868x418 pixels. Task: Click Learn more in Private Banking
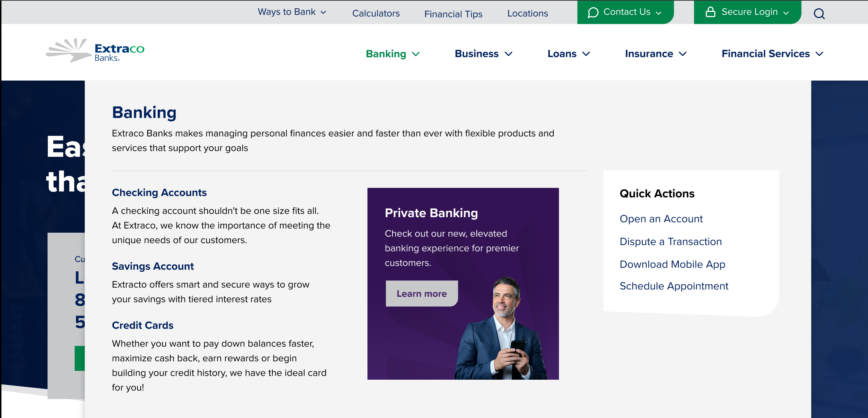click(x=422, y=293)
